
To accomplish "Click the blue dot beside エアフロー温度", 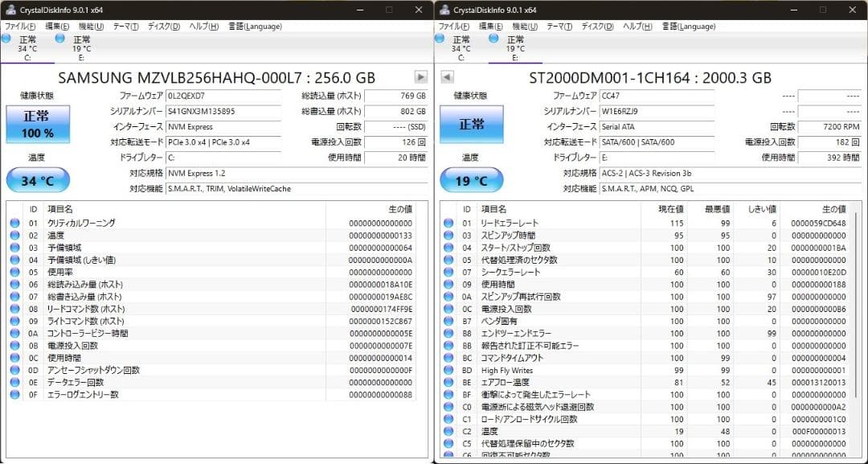I will (x=448, y=383).
